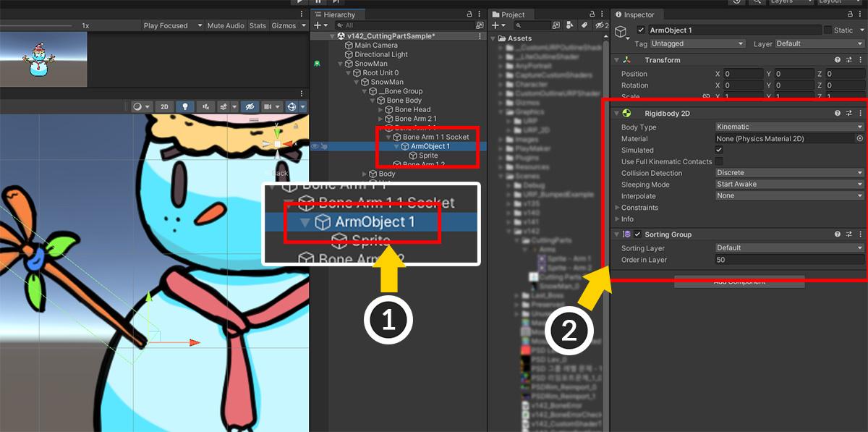Toggle Scene lighting lightbulb icon
This screenshot has height=432, width=868.
coord(186,106)
